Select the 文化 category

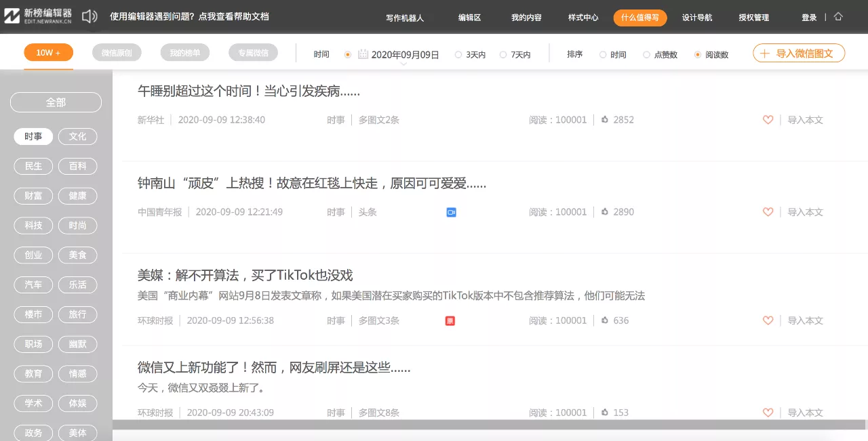[x=78, y=136]
